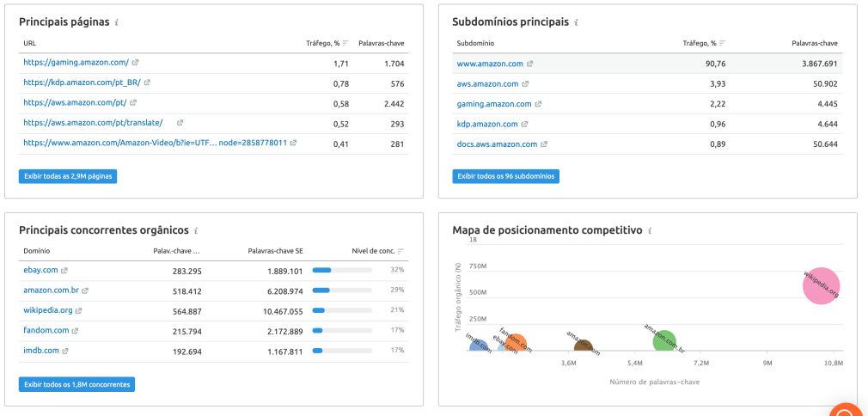Open kdp.amazon.com subdomain link
The height and width of the screenshot is (416, 868).
click(487, 124)
